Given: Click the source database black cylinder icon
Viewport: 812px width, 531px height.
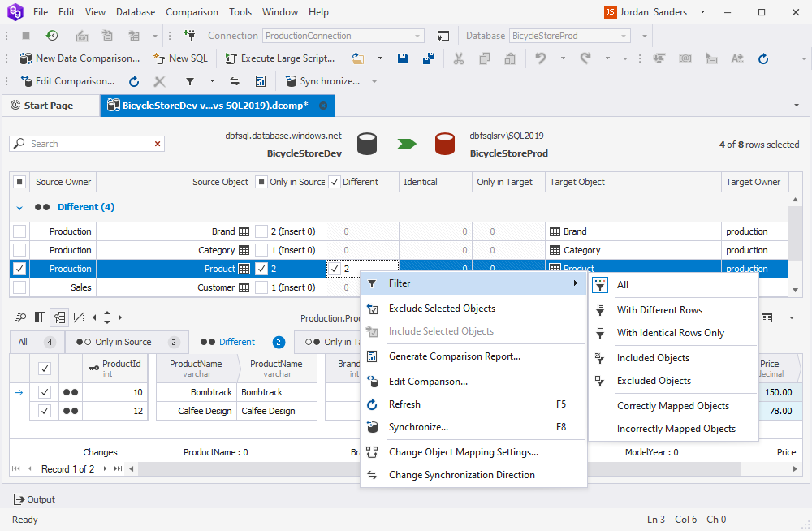Looking at the screenshot, I should click(367, 144).
